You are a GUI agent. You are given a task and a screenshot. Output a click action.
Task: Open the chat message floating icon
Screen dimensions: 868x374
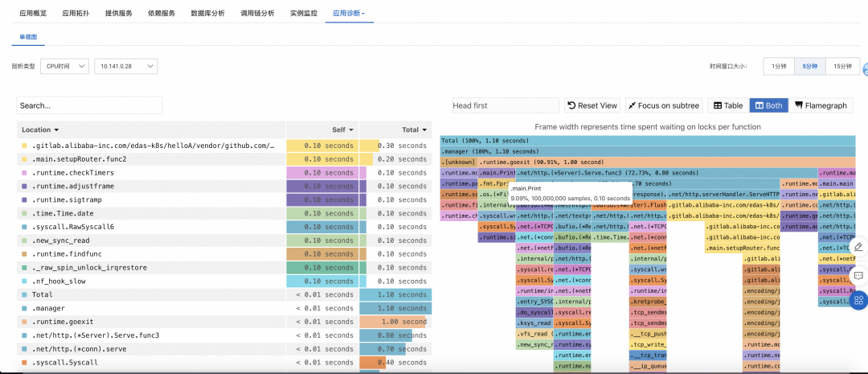858,275
